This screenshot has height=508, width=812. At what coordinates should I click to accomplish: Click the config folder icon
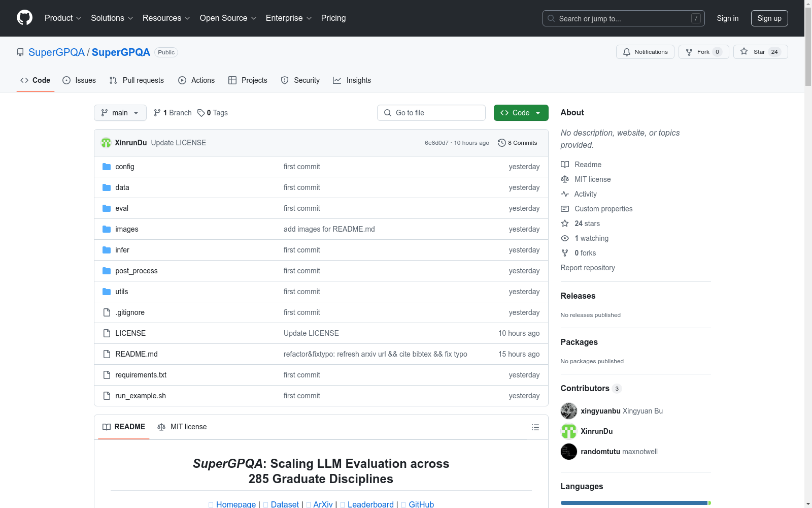point(107,167)
